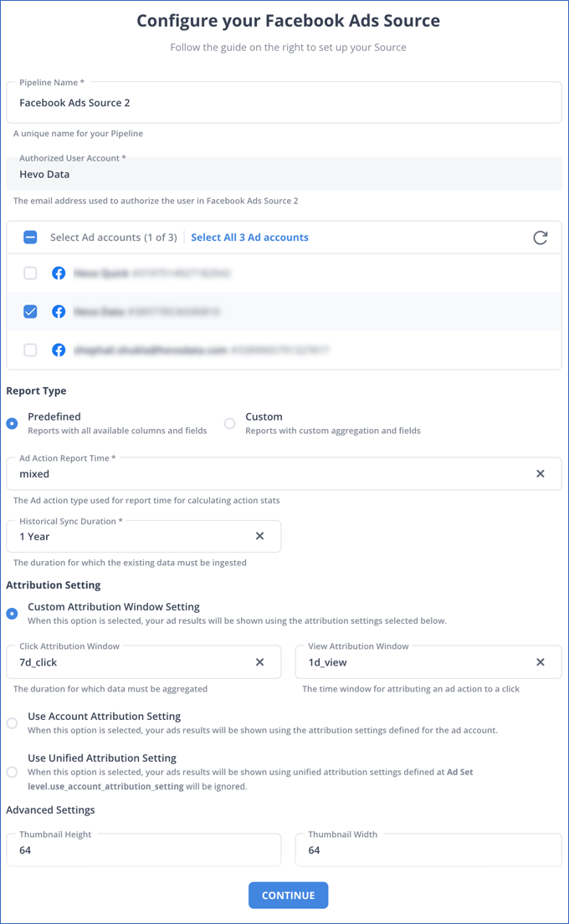Viewport: 569px width, 924px height.
Task: Click Select All 3 Ad accounts link
Action: pyautogui.click(x=249, y=237)
